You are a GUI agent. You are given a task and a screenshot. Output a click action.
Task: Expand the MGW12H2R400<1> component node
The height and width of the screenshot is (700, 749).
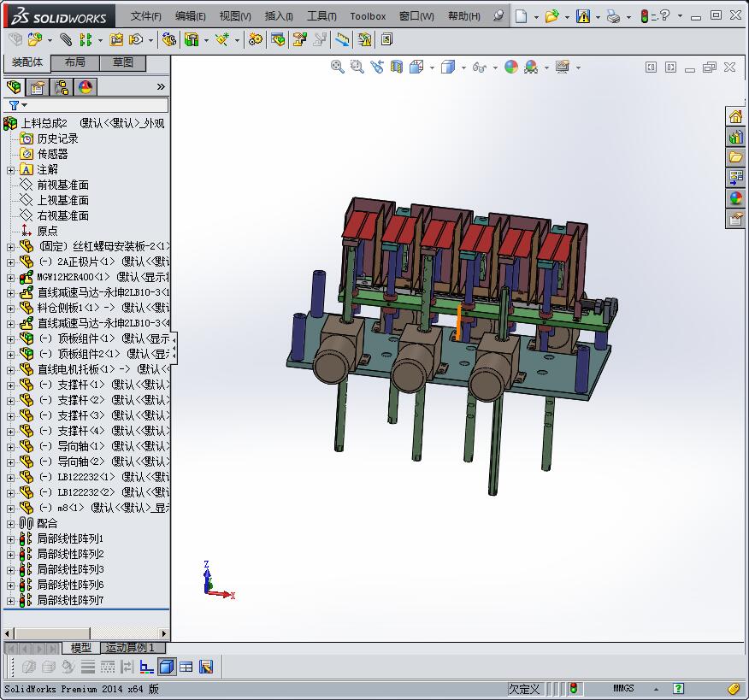tap(10, 278)
